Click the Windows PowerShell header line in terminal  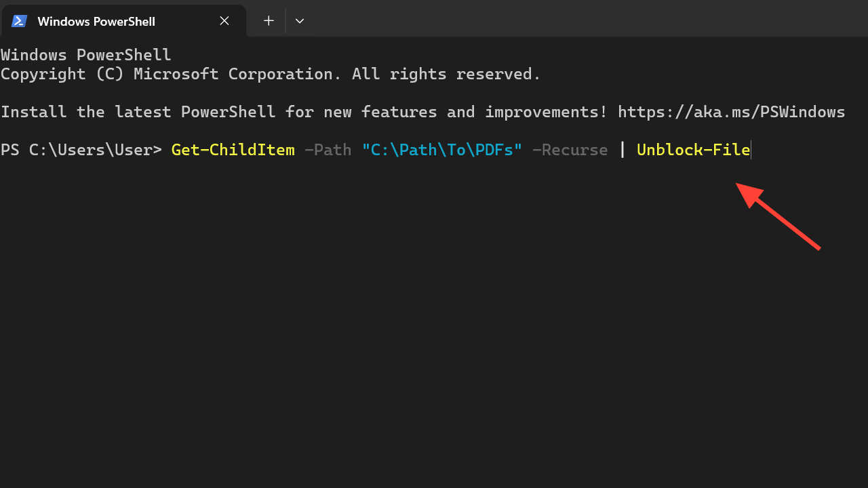click(x=86, y=55)
